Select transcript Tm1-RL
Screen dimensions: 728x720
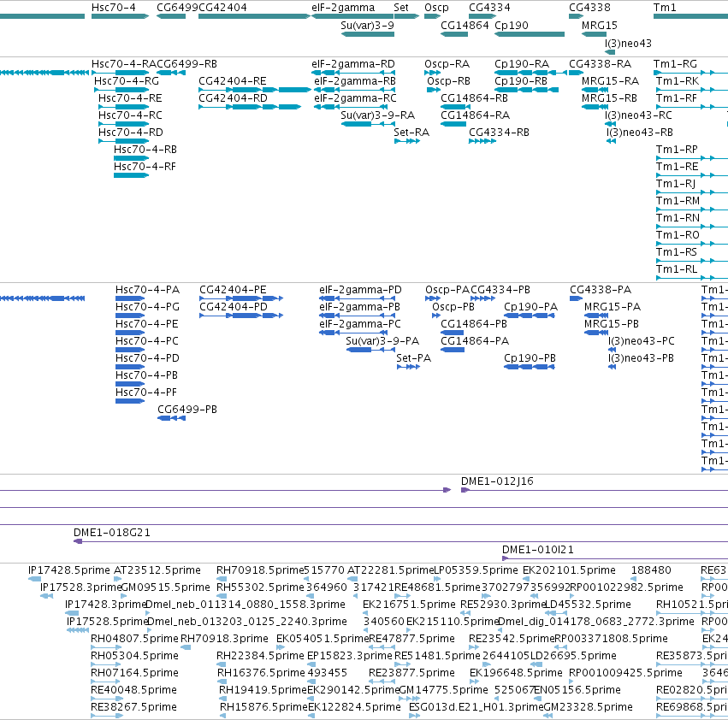tap(677, 269)
